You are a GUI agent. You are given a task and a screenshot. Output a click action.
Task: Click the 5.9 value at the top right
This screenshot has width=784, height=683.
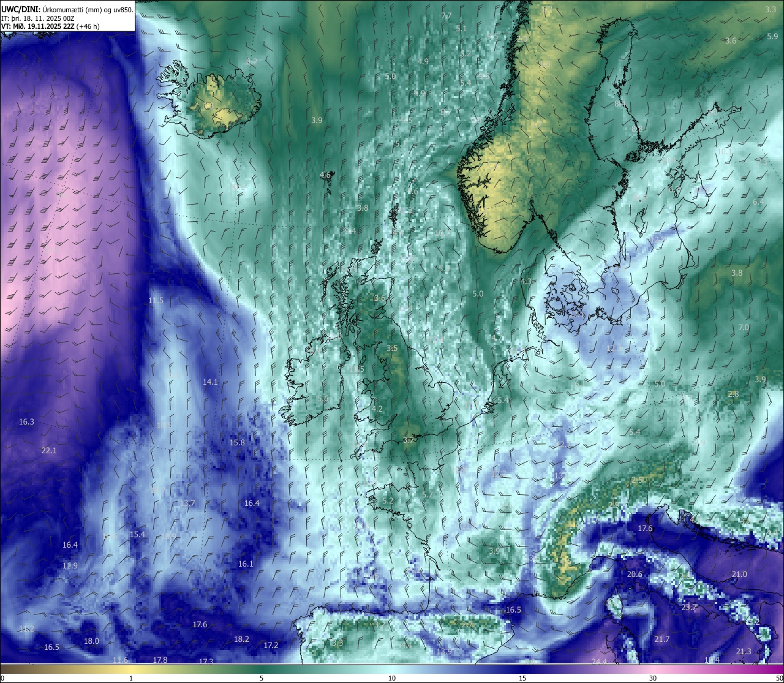click(772, 36)
